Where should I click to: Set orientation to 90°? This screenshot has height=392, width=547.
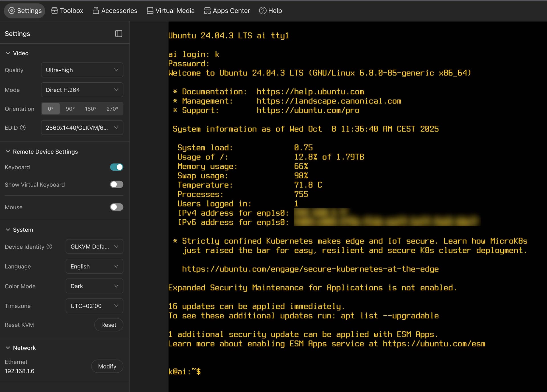point(70,109)
